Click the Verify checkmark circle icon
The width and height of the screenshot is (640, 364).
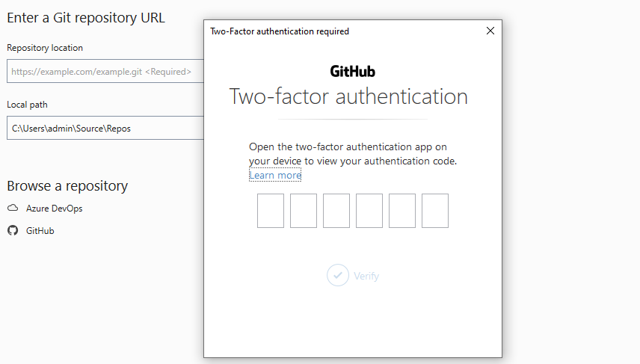[x=337, y=276]
